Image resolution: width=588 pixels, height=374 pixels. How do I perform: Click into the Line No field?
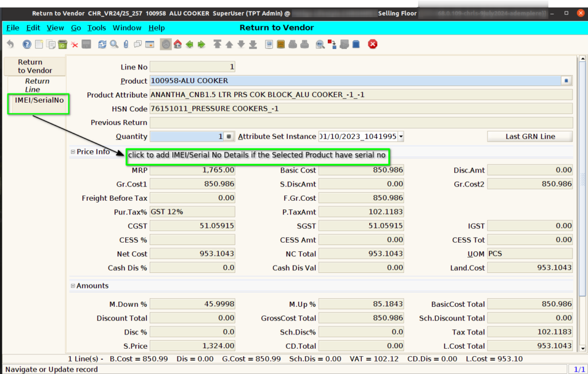tap(192, 67)
